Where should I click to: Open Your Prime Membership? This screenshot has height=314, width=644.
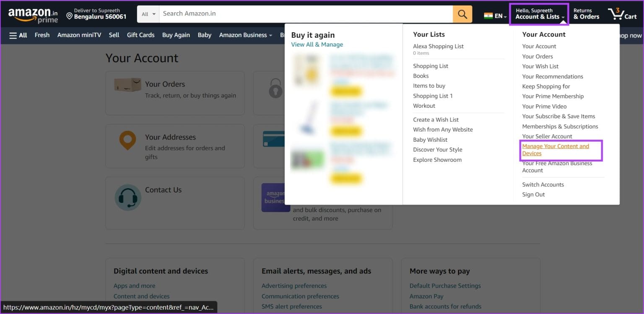[553, 96]
